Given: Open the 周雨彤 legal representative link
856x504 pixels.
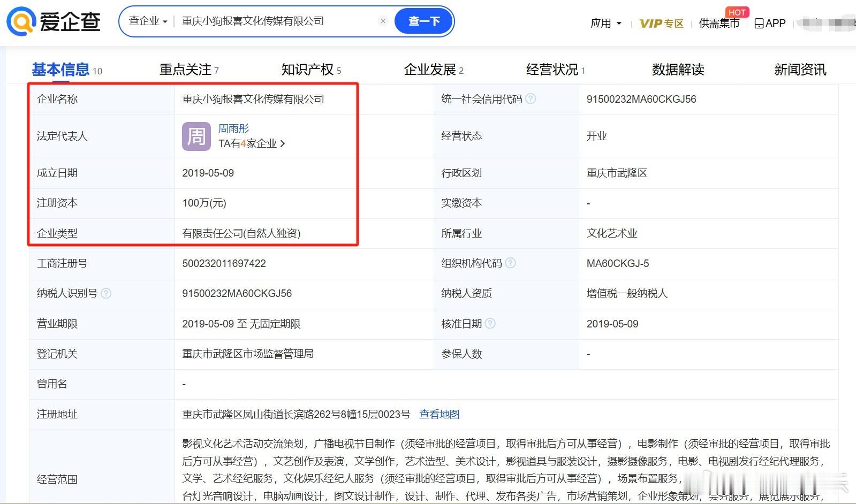Looking at the screenshot, I should 233,128.
